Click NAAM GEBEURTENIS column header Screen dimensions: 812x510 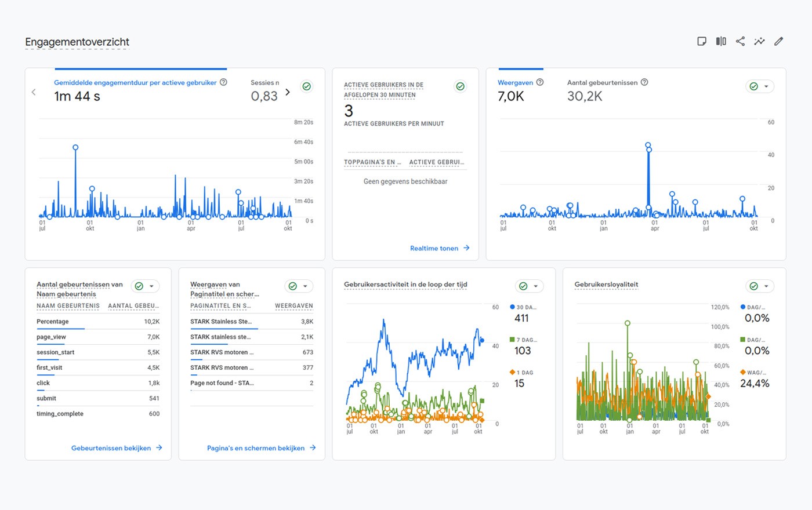click(68, 306)
